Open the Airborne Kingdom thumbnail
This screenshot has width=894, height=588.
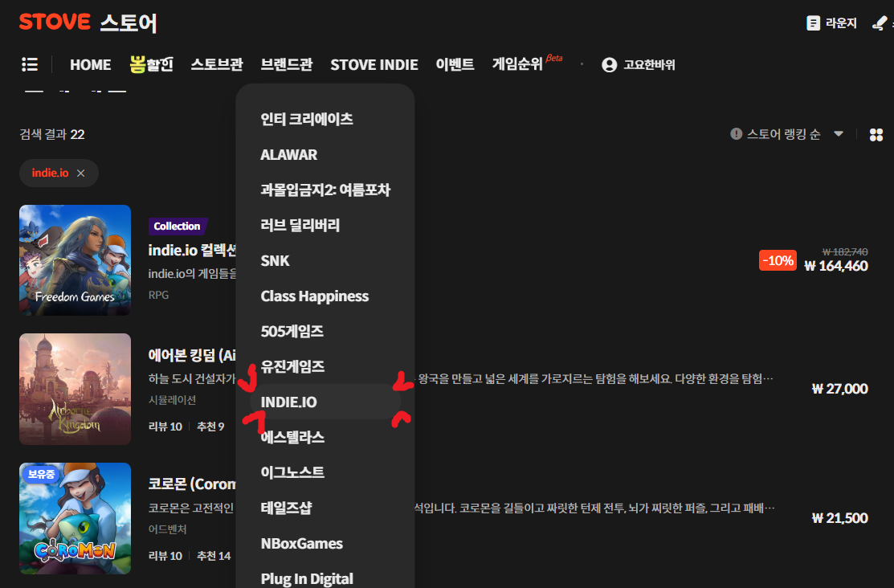pos(76,389)
